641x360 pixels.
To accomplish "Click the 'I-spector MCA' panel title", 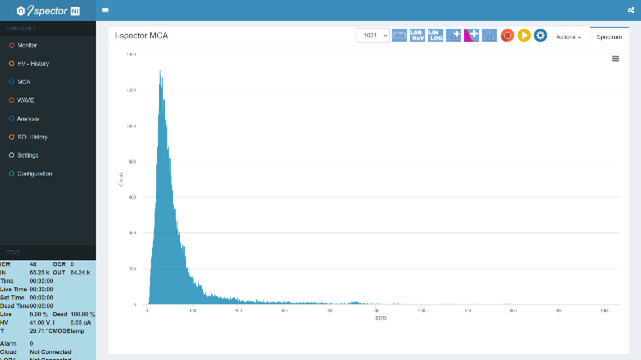I will pyautogui.click(x=141, y=36).
